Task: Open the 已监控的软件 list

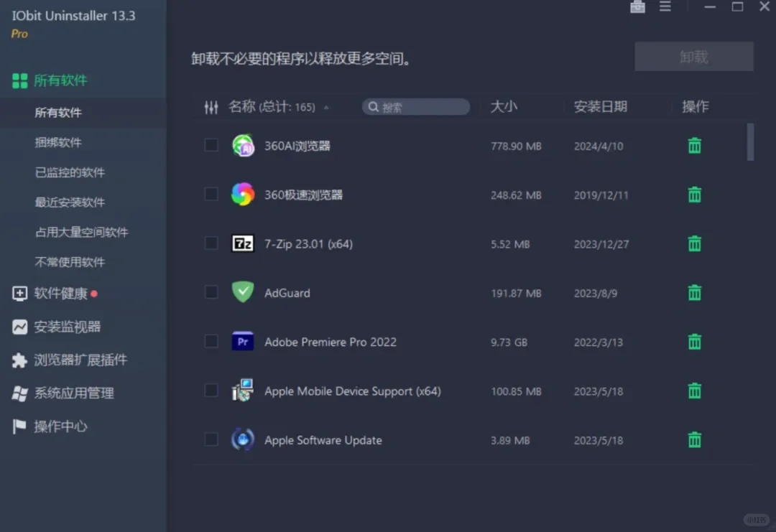Action: (69, 172)
